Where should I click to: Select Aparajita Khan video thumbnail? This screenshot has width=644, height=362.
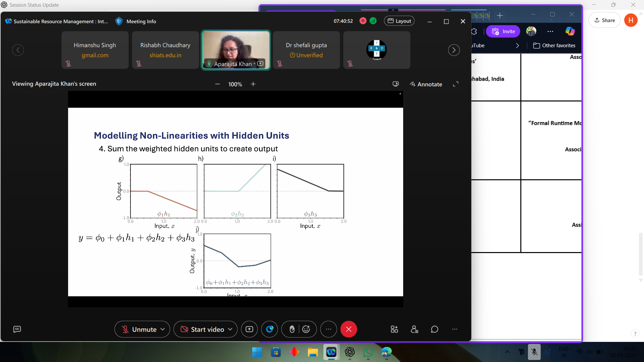tap(236, 50)
